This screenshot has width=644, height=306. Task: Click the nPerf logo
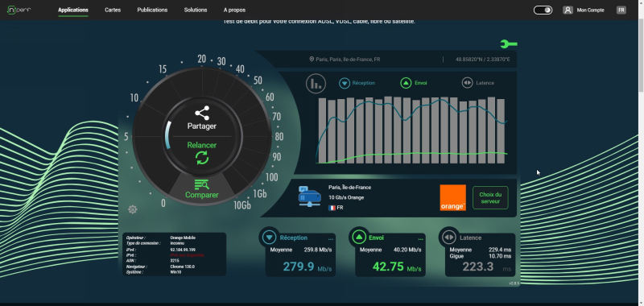point(19,10)
